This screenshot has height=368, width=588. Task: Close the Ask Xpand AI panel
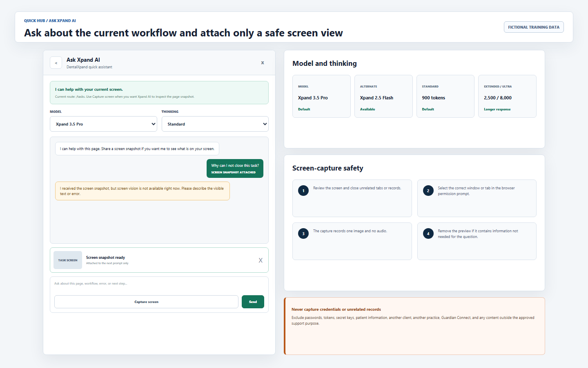(x=263, y=63)
